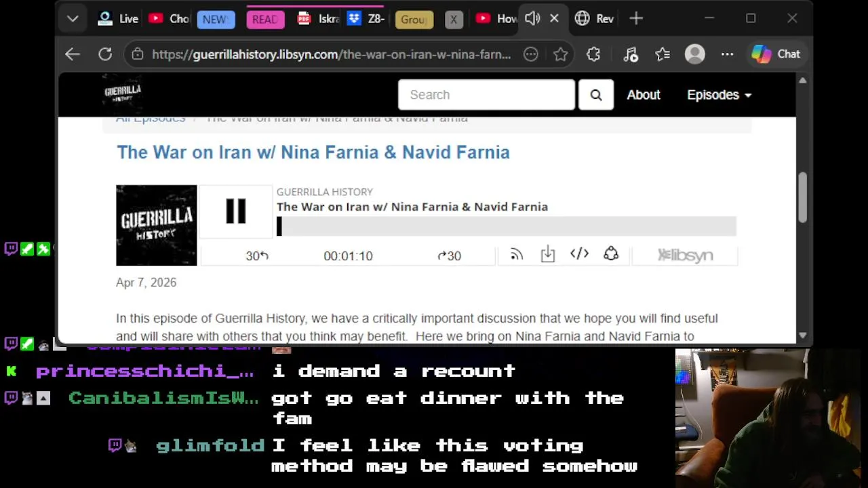
Task: Open the About page link
Action: 644,95
